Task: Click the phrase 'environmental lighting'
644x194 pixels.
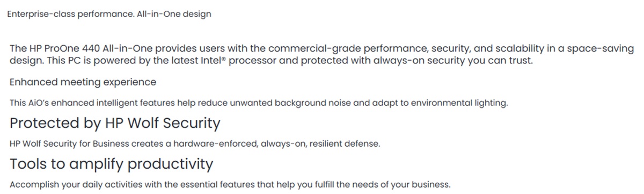Action: pyautogui.click(x=458, y=103)
